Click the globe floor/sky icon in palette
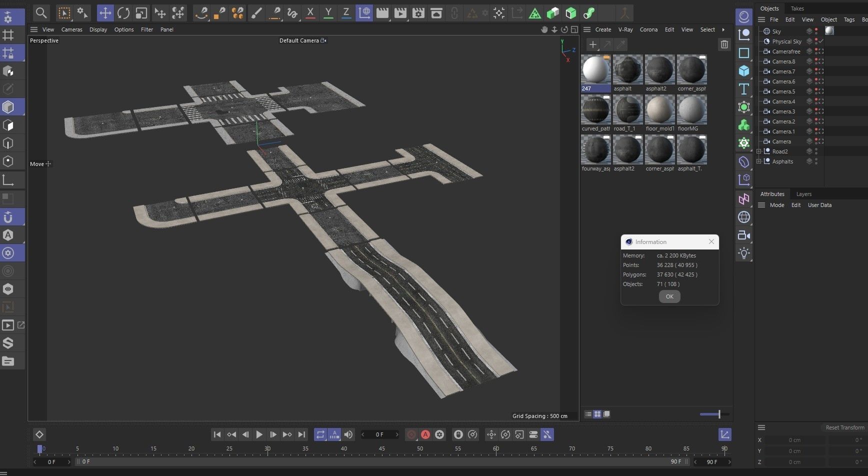 744,217
